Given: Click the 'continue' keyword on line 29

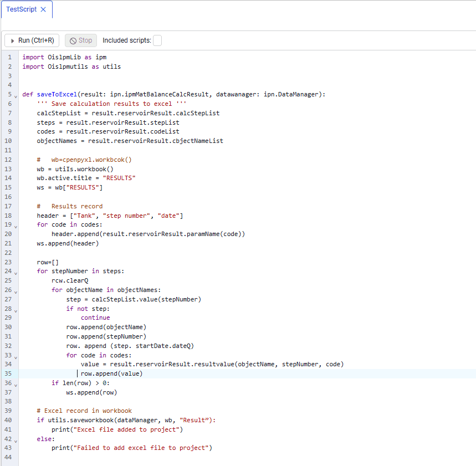Looking at the screenshot, I should coord(95,318).
